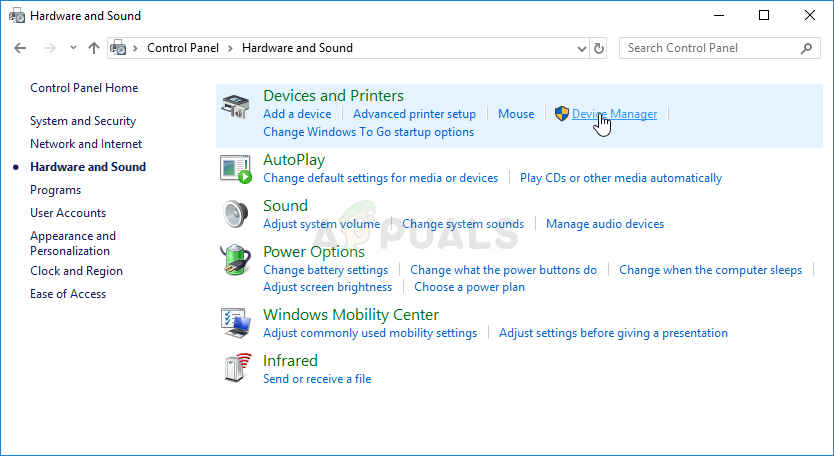The width and height of the screenshot is (834, 456).
Task: Open User Accounts category
Action: point(68,213)
